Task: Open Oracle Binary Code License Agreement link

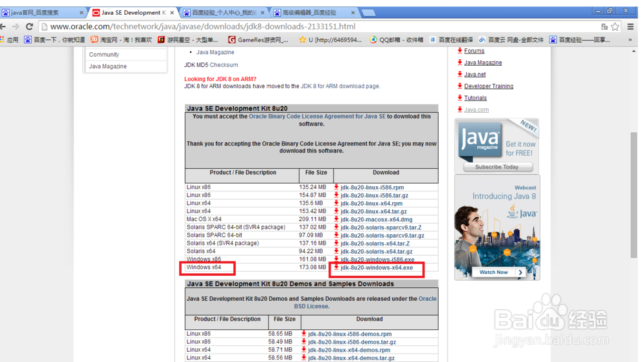Action: 317,117
